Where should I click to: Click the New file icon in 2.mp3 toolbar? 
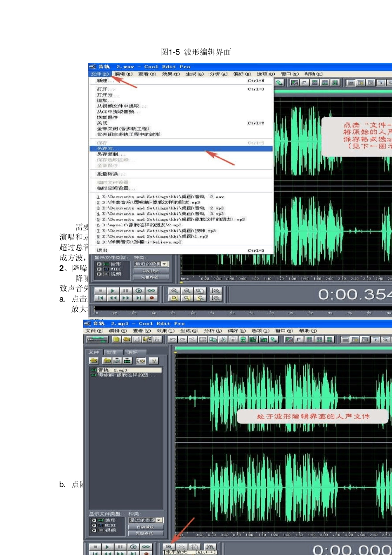pyautogui.click(x=116, y=339)
